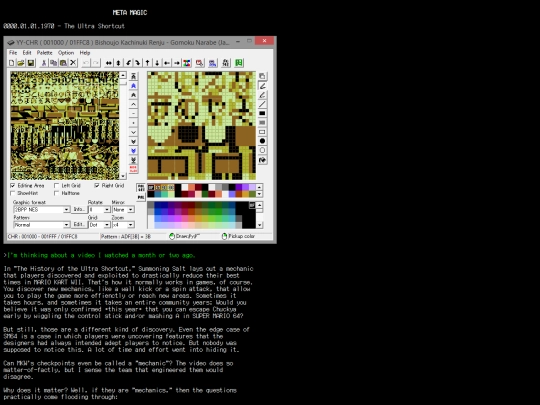Toggle the Editing Area checkbox
Image resolution: width=540 pixels, height=405 pixels.
click(x=13, y=186)
